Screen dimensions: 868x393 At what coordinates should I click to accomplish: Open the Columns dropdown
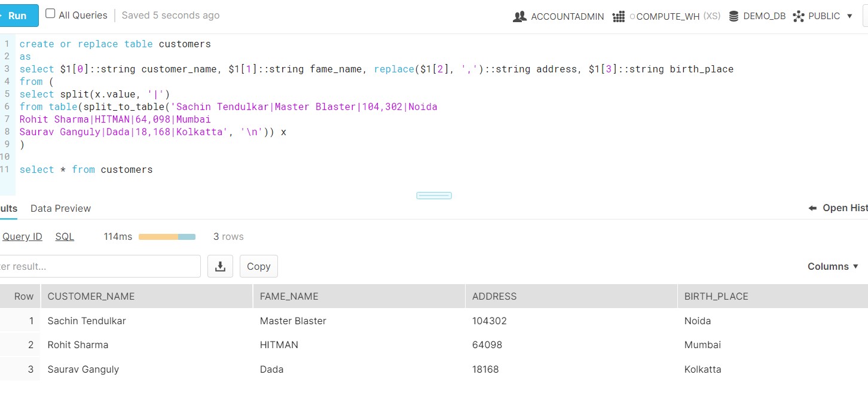(x=833, y=266)
